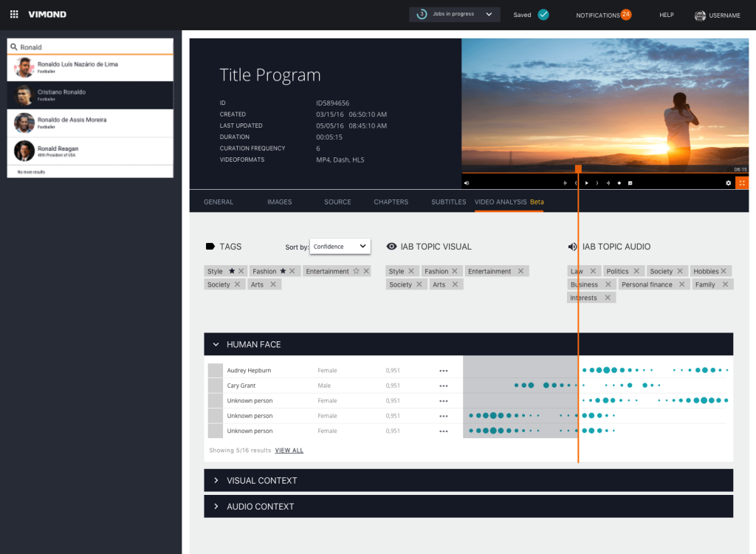Remove the Style tag in Tags
This screenshot has height=554, width=756.
(241, 271)
